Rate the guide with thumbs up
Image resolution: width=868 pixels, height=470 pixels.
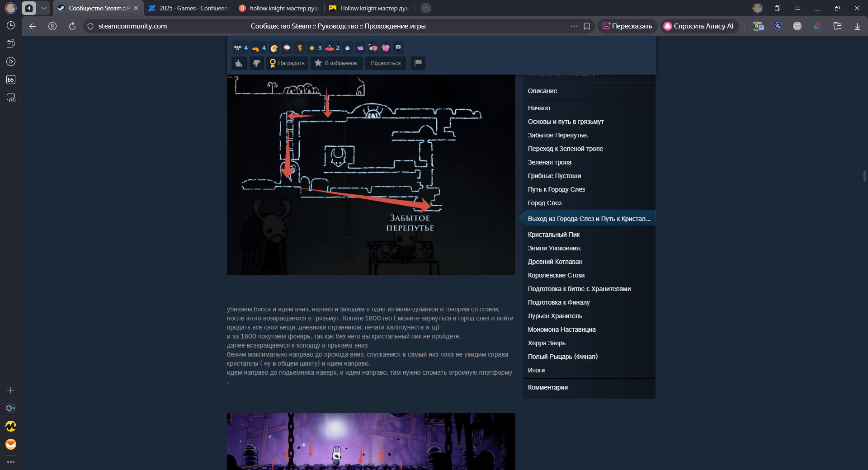pos(239,63)
